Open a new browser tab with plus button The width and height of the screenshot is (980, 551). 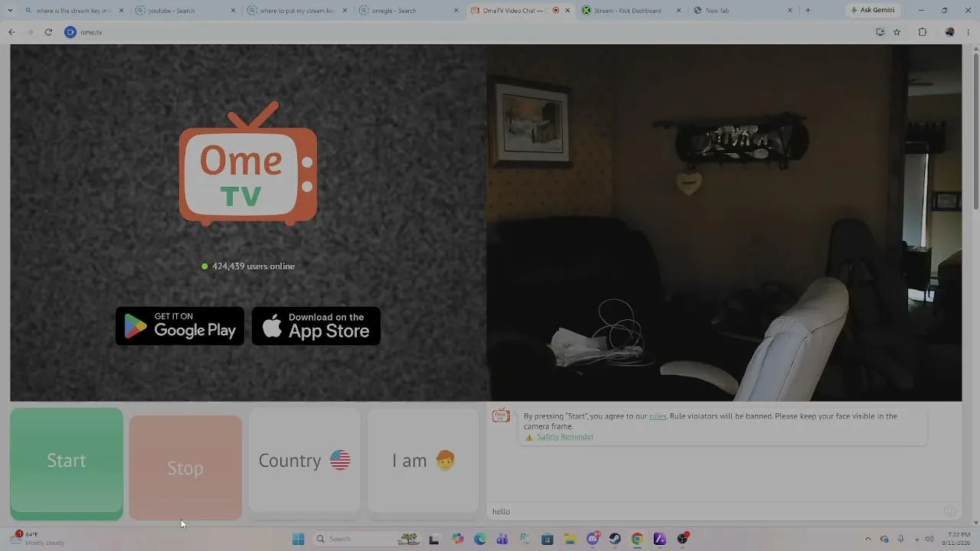coord(808,11)
